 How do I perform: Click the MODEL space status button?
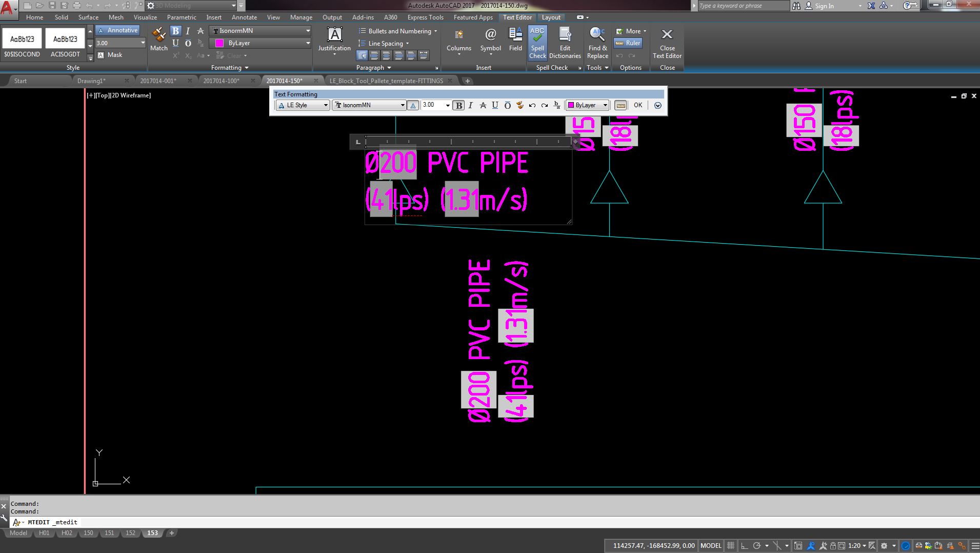(711, 545)
